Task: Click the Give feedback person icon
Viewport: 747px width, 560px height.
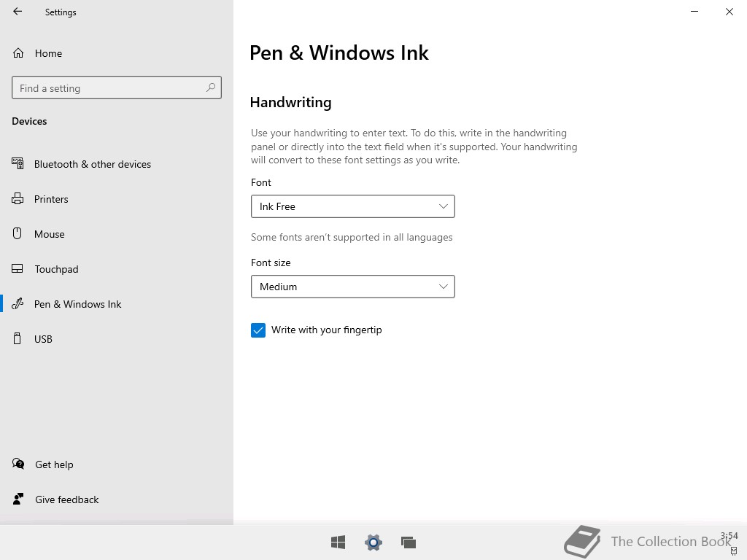Action: pyautogui.click(x=18, y=499)
